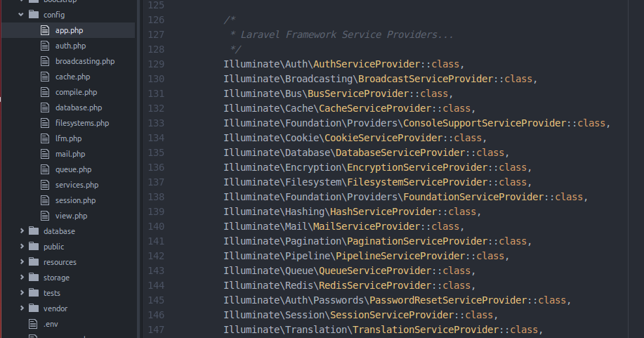Click PasswordResetServiceProvider in the code
This screenshot has height=338, width=644.
coord(448,301)
